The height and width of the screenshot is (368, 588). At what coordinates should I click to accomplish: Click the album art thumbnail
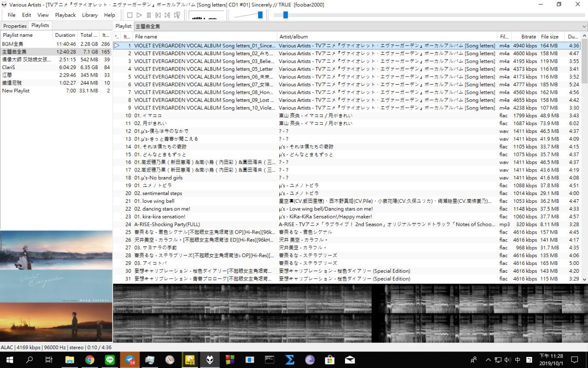[56, 287]
